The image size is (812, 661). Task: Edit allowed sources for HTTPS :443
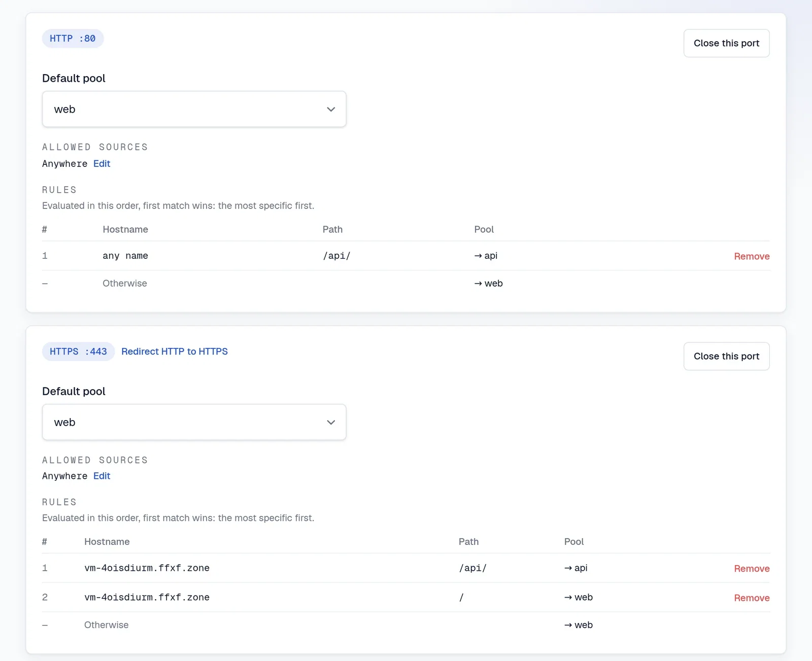pyautogui.click(x=101, y=476)
